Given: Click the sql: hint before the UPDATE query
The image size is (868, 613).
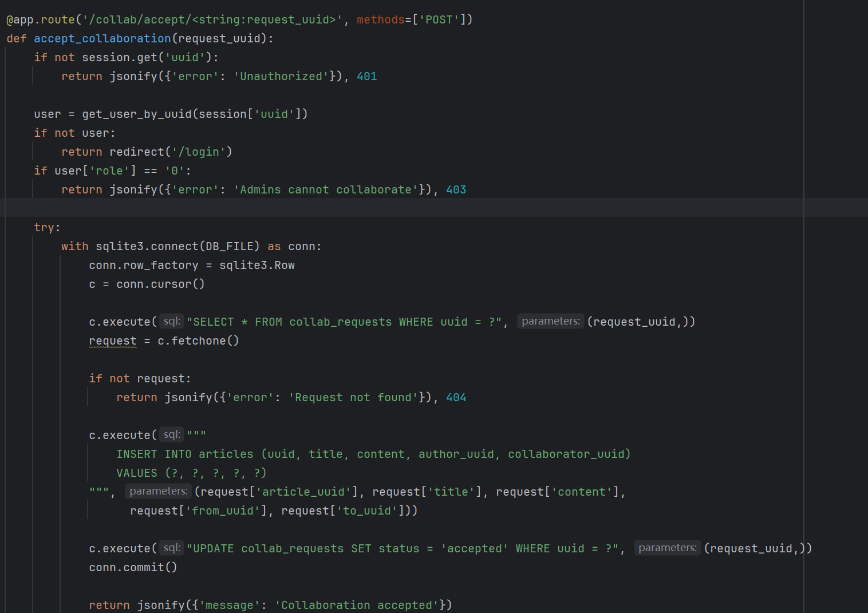Looking at the screenshot, I should point(171,548).
